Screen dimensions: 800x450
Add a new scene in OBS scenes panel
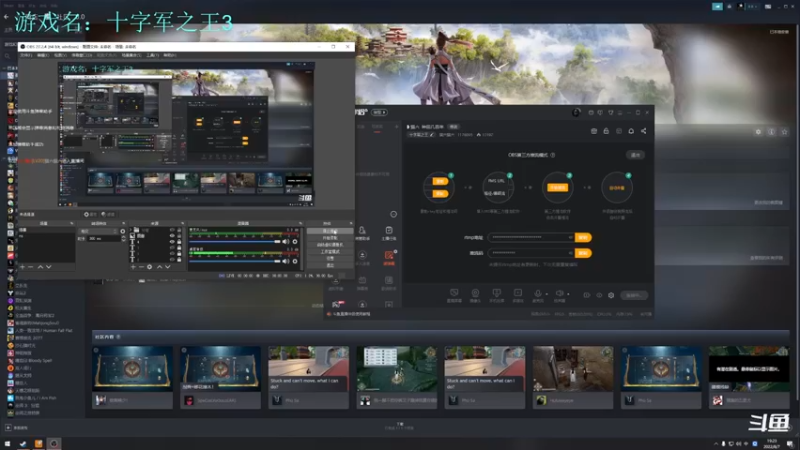pos(22,267)
